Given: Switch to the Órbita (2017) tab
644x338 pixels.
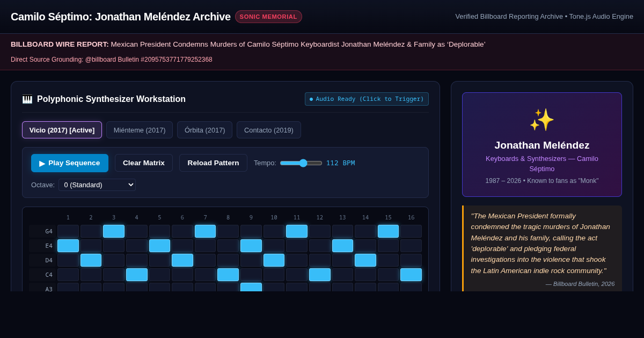Looking at the screenshot, I should (x=204, y=130).
